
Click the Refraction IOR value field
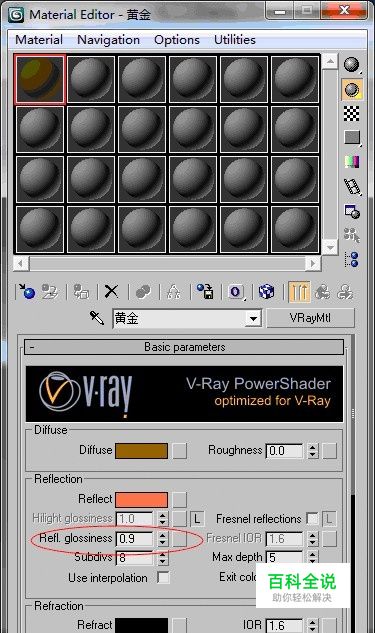tap(285, 625)
